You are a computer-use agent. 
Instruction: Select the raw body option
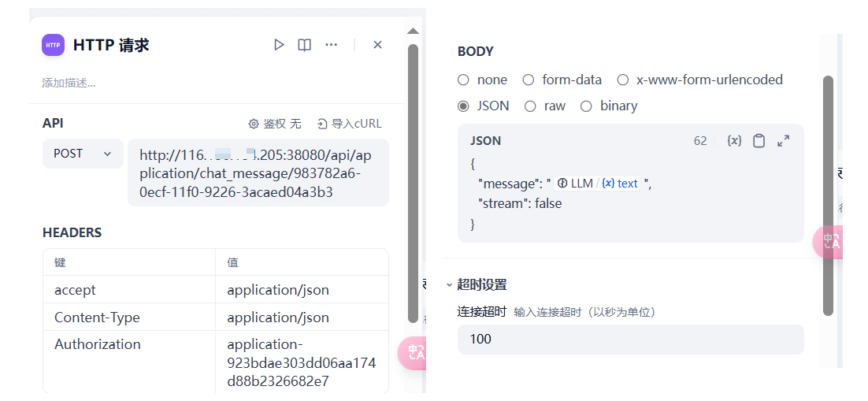pos(530,106)
